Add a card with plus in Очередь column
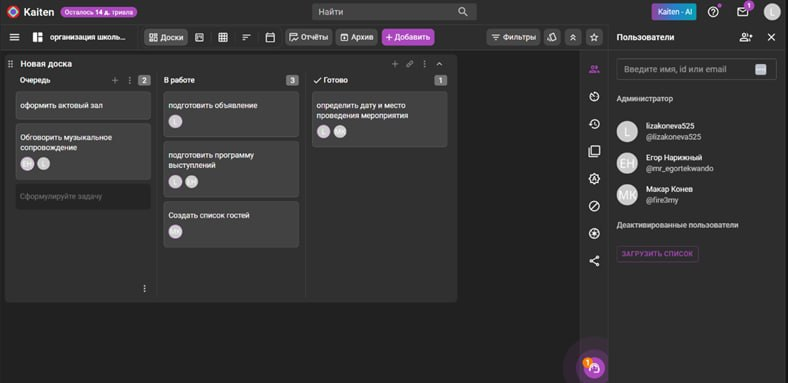788x383 pixels. 115,80
